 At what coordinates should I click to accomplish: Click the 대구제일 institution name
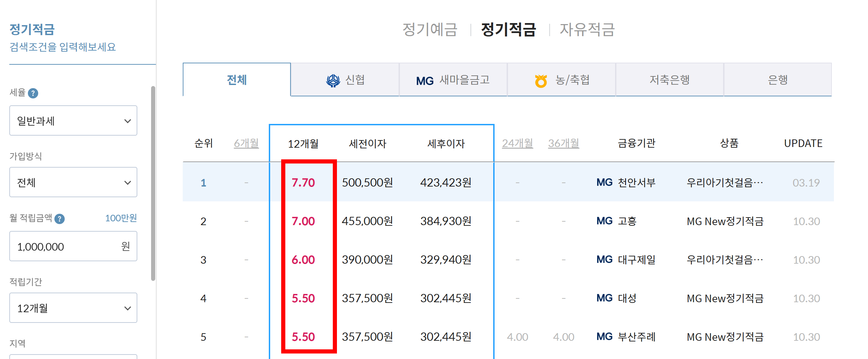point(637,260)
